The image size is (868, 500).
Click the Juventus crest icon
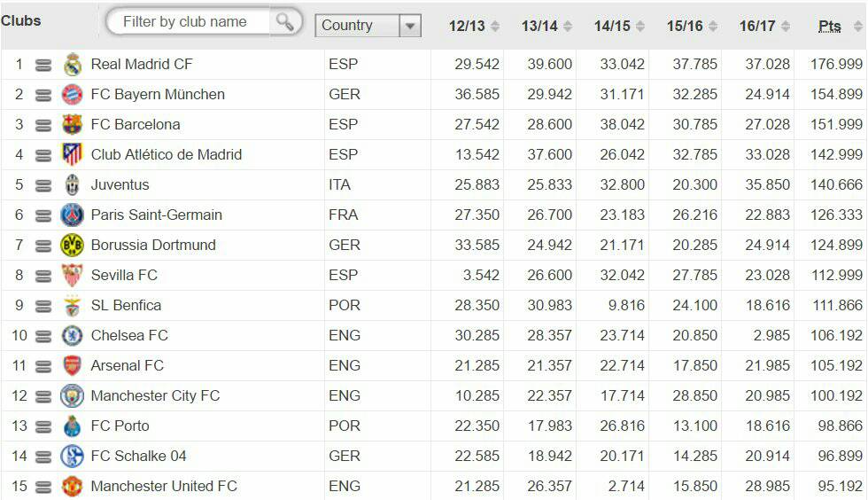73,185
